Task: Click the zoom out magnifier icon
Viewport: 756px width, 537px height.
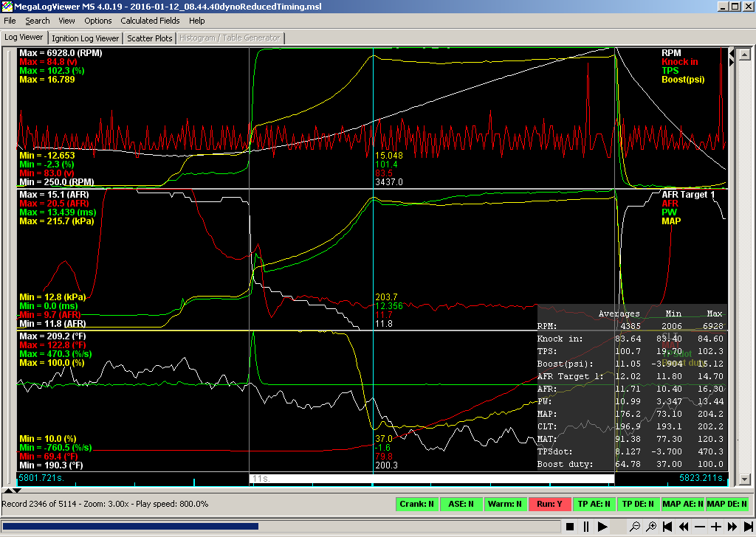Action: (x=635, y=527)
